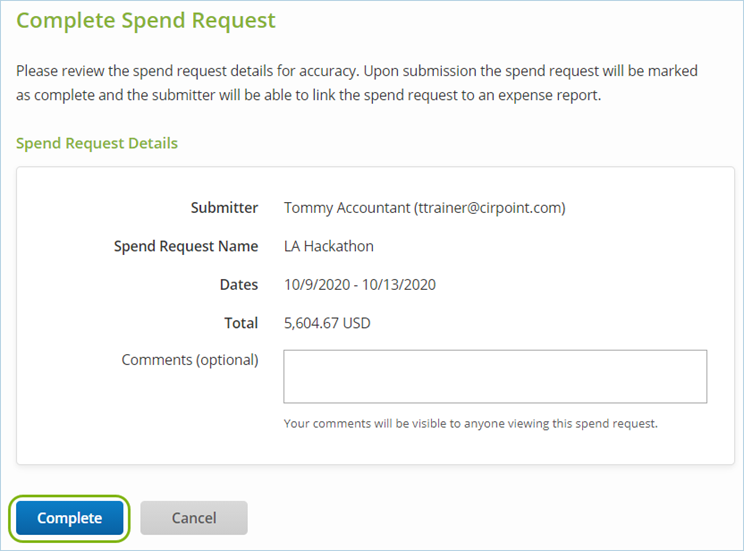744x551 pixels.
Task: Click the Complete Spend Request page title
Action: tap(146, 21)
